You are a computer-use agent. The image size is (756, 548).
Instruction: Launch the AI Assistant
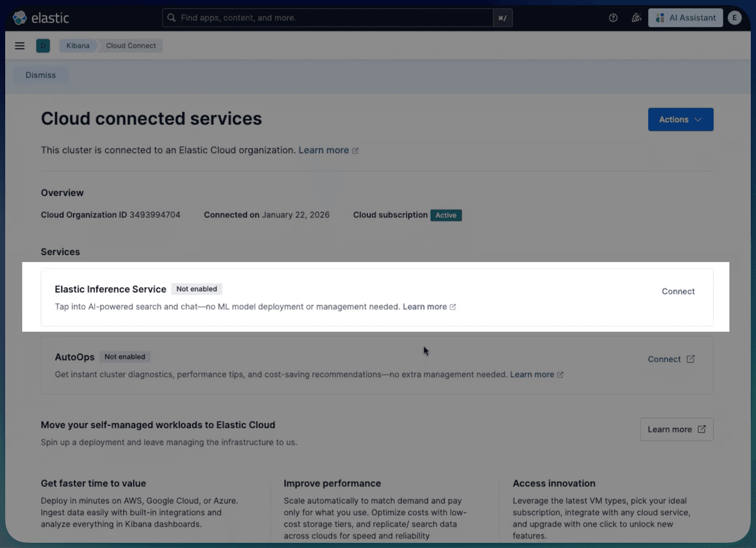[x=685, y=17]
